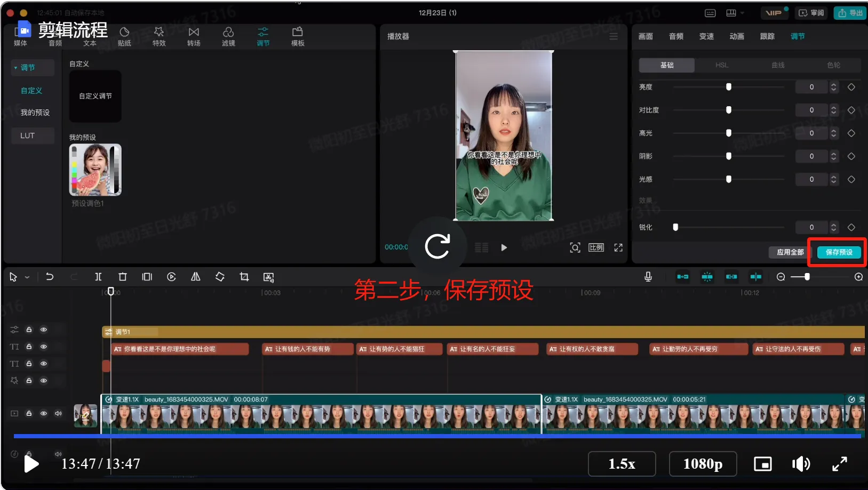Click the 应用全部 apply all button
This screenshot has height=490, width=868.
tap(790, 252)
